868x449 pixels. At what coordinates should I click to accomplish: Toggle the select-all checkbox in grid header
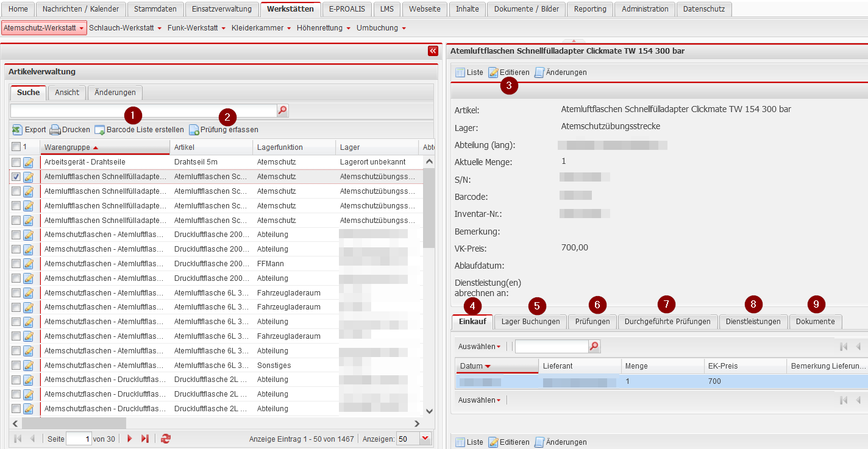pos(16,147)
